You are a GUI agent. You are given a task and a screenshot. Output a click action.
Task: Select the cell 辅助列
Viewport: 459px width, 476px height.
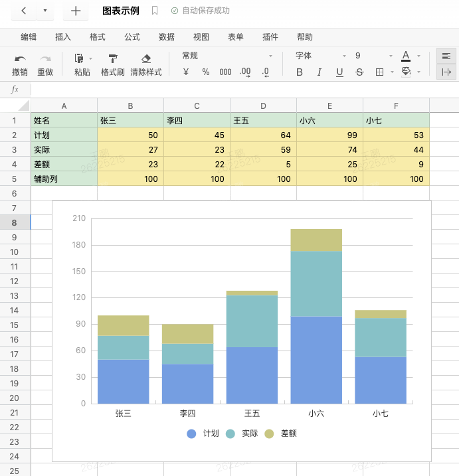click(x=64, y=179)
